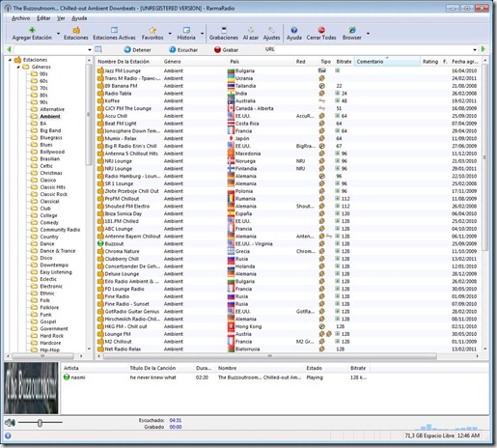The width and height of the screenshot is (497, 448).
Task: Click the Buzzoutroom album art thumbnail
Action: coord(31,388)
